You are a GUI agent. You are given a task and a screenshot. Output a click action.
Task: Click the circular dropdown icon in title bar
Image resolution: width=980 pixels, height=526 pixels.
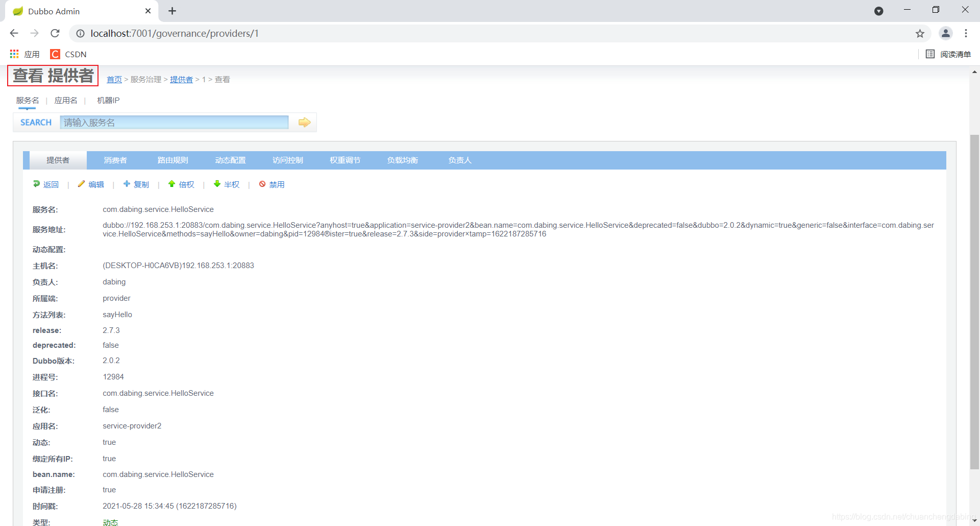coord(879,11)
